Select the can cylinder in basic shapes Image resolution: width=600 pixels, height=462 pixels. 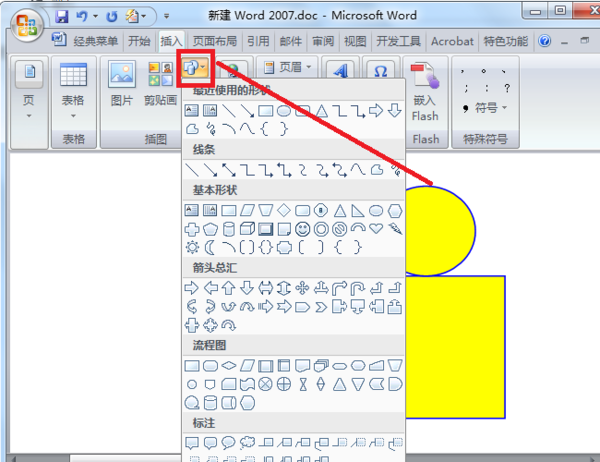click(x=229, y=229)
